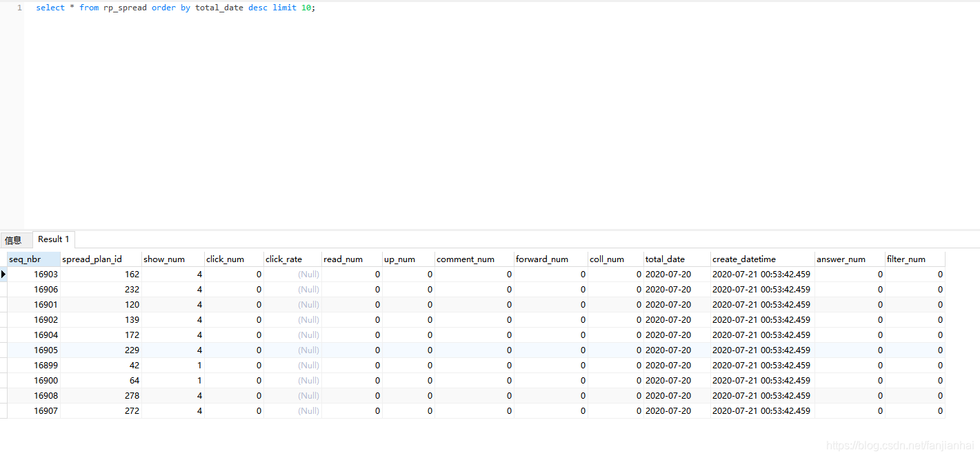Click seq_nbr cell 16900
Screen dimensions: 980x458
click(34, 381)
